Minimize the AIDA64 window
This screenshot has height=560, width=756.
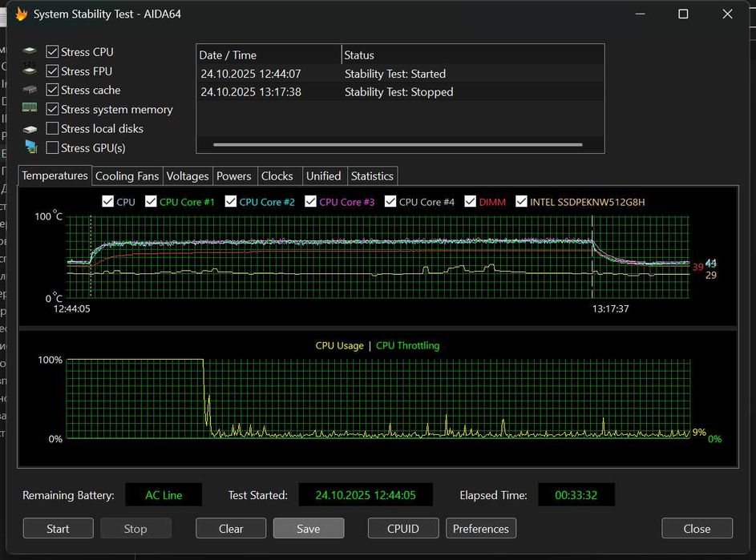click(641, 14)
